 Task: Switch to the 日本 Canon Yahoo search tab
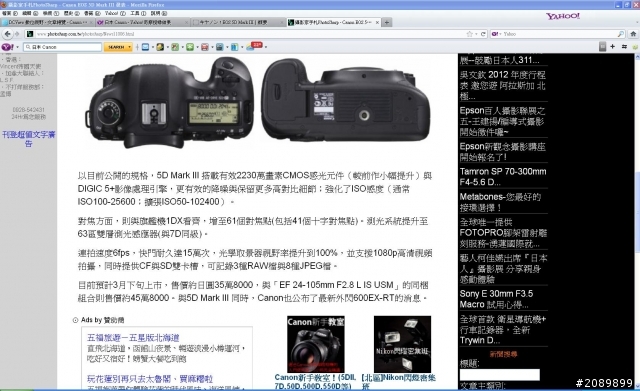pos(142,22)
